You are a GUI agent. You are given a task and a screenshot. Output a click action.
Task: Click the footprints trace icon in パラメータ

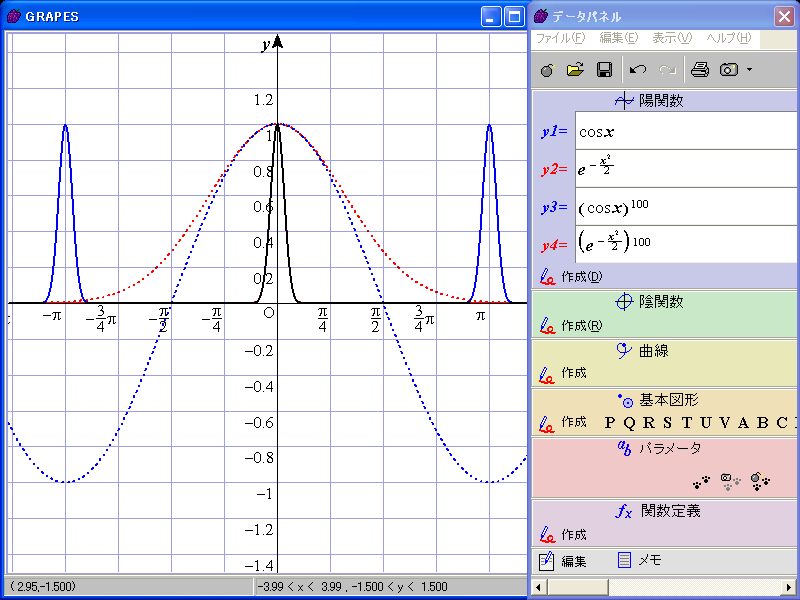[703, 481]
